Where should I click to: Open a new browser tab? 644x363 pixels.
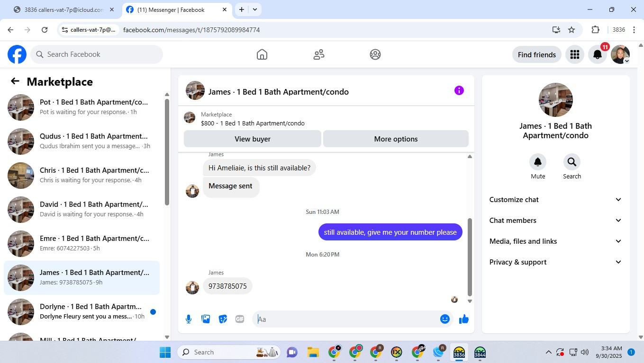(x=242, y=9)
